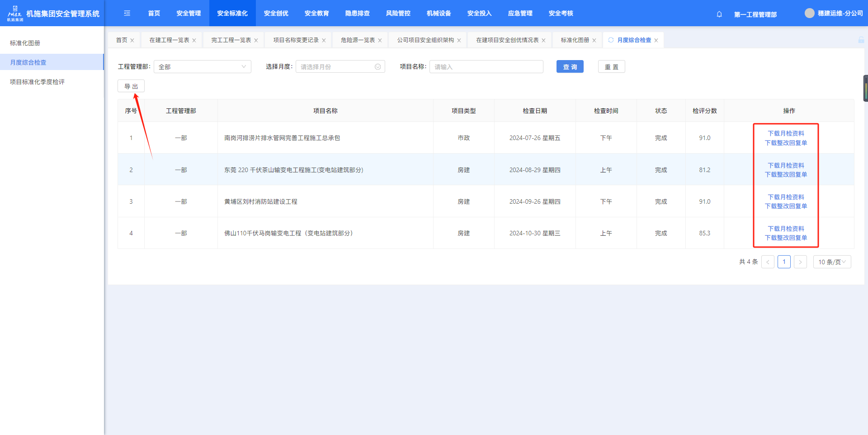The width and height of the screenshot is (868, 435).
Task: Open the 工程管理部 dropdown
Action: point(202,67)
